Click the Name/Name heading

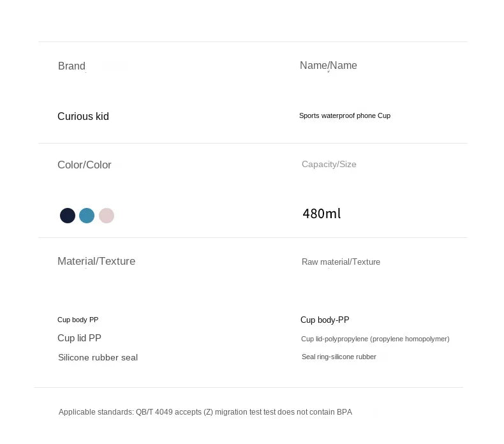click(x=328, y=66)
